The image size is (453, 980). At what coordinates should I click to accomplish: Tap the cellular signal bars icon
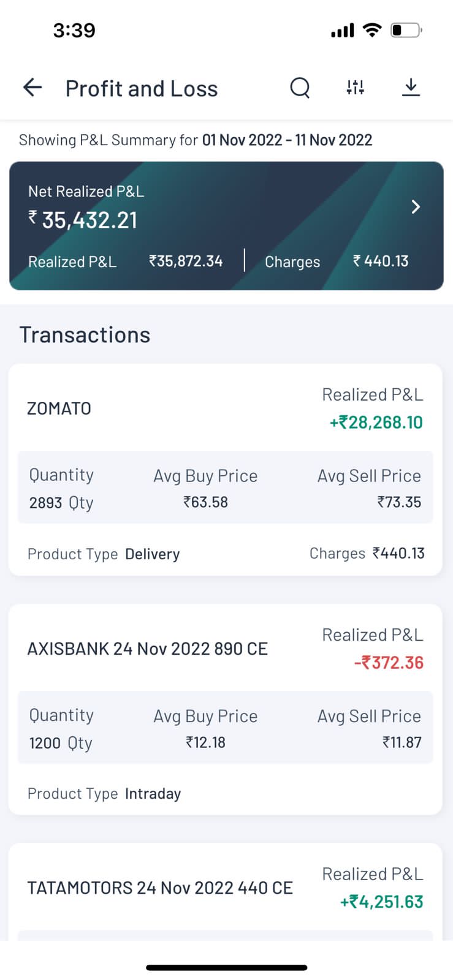(343, 31)
